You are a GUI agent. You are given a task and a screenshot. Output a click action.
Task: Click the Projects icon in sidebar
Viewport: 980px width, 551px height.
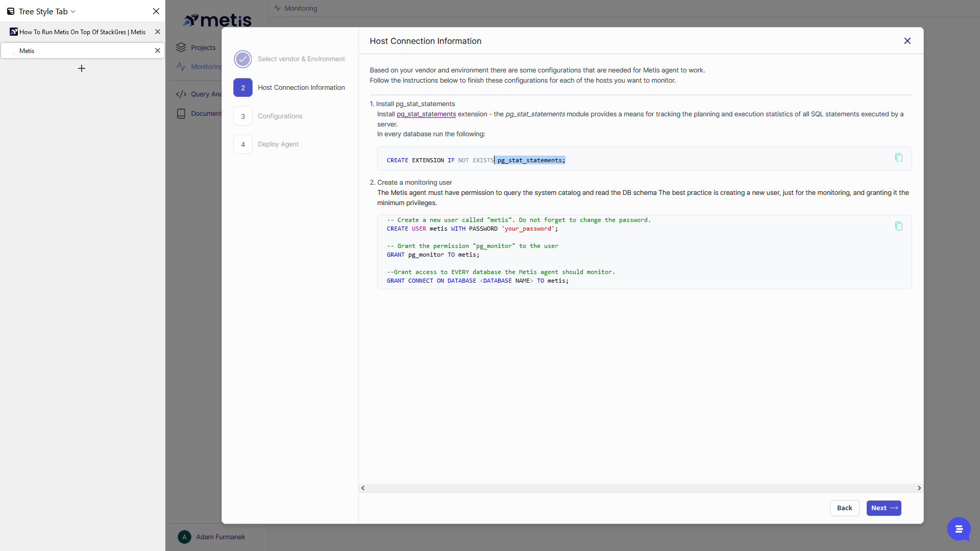point(181,47)
